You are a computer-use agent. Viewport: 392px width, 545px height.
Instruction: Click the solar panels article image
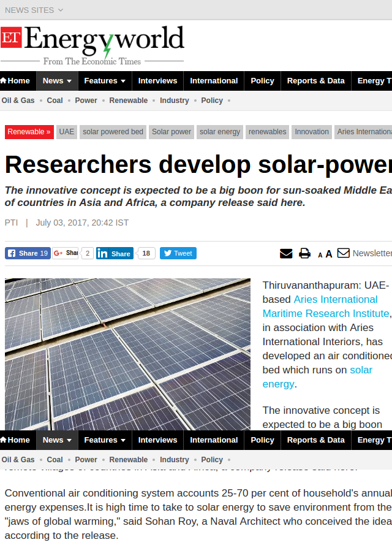point(127,354)
